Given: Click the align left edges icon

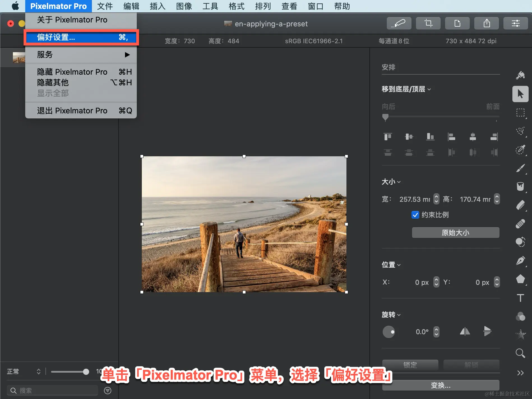Looking at the screenshot, I should [451, 137].
